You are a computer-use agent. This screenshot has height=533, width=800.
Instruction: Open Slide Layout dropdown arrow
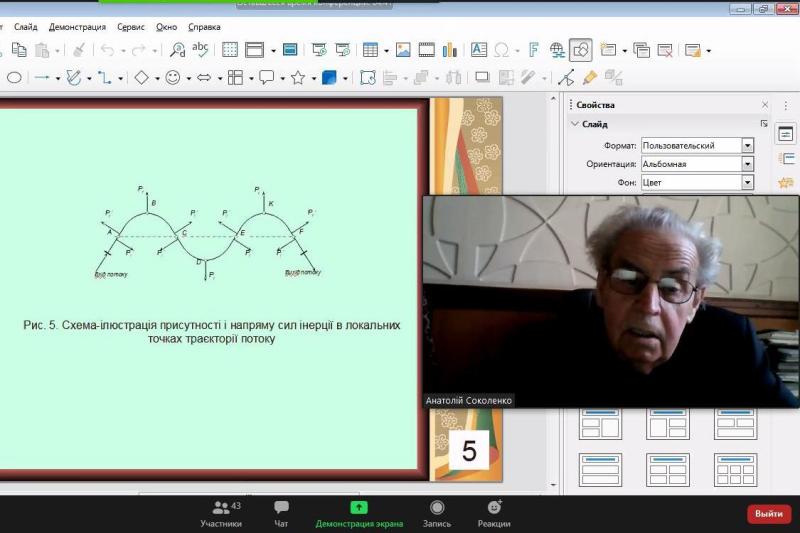tap(709, 50)
